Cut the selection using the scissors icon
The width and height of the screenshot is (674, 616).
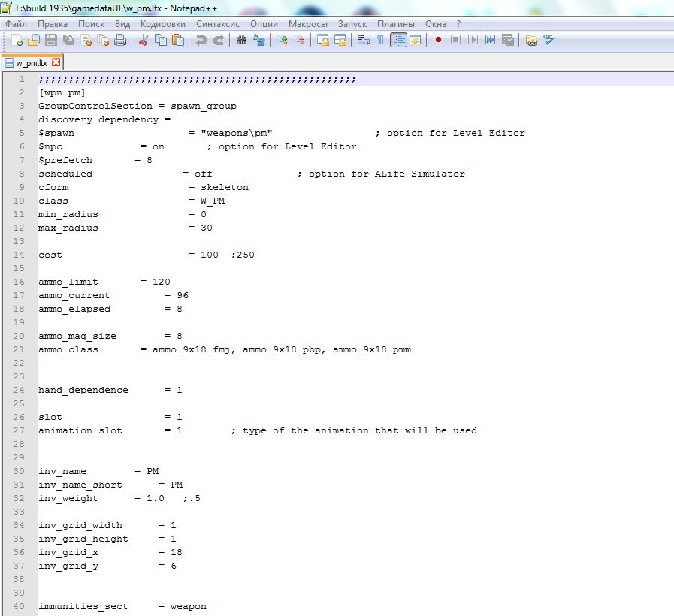point(143,41)
